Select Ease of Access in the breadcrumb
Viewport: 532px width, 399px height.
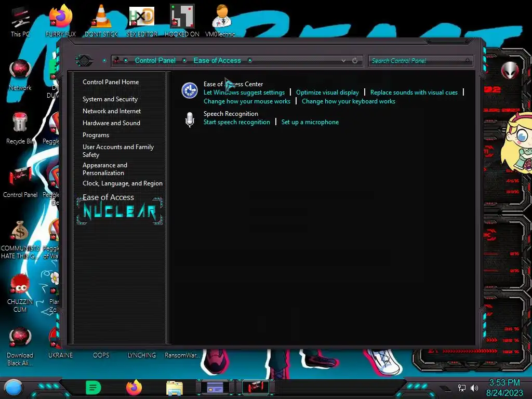217,60
